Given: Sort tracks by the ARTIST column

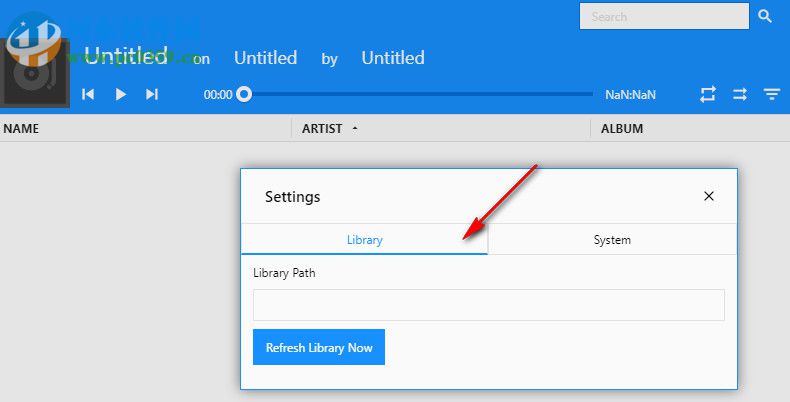Looking at the screenshot, I should click(x=322, y=129).
